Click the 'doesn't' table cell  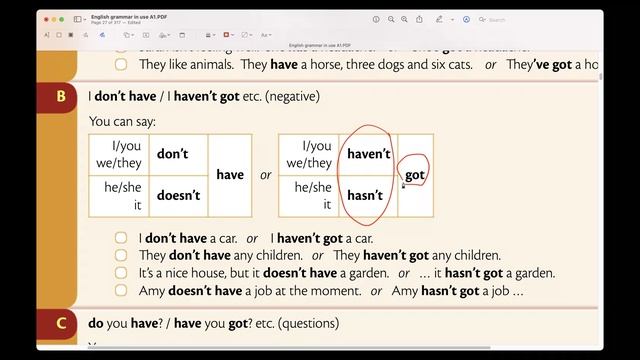(x=178, y=196)
